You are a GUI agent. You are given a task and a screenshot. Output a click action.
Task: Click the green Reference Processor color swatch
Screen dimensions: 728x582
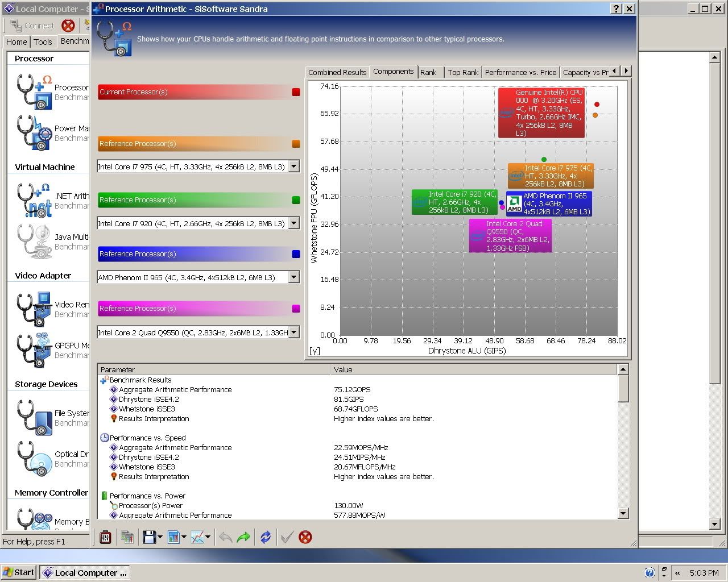pyautogui.click(x=296, y=200)
